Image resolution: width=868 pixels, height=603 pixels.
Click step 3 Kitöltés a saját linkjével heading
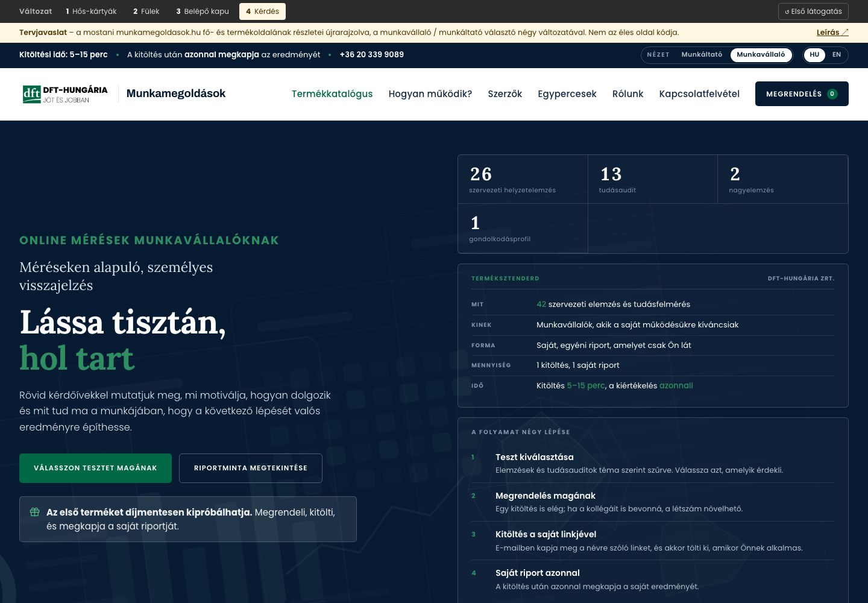(x=546, y=534)
